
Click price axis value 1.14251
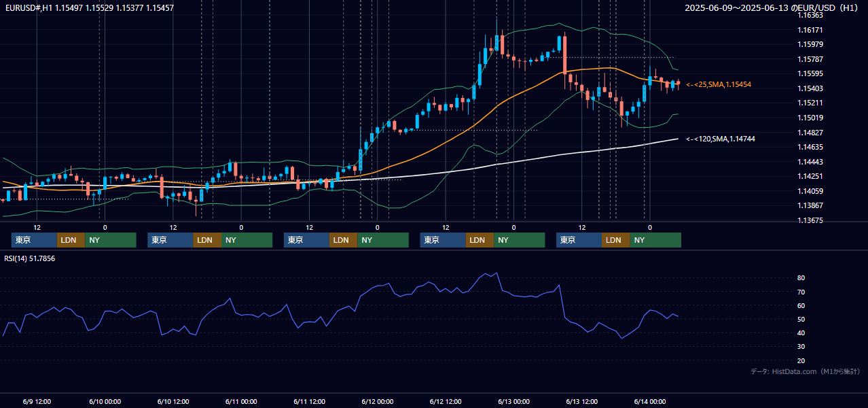click(810, 176)
